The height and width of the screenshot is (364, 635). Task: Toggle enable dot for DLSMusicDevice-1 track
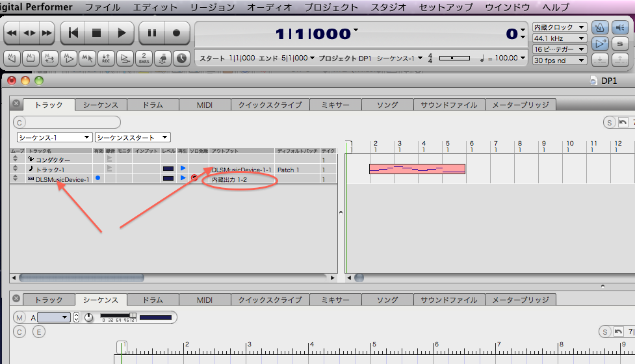[x=97, y=177]
